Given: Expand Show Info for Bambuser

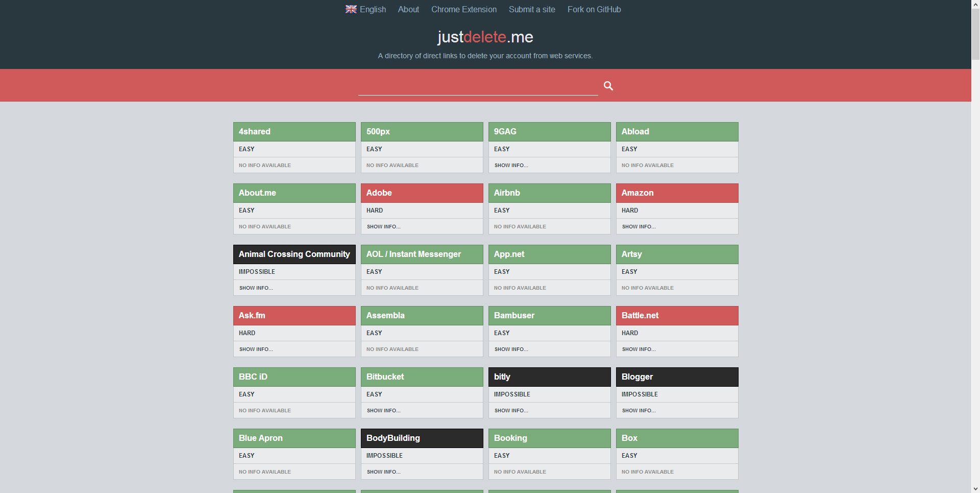Looking at the screenshot, I should click(x=511, y=349).
